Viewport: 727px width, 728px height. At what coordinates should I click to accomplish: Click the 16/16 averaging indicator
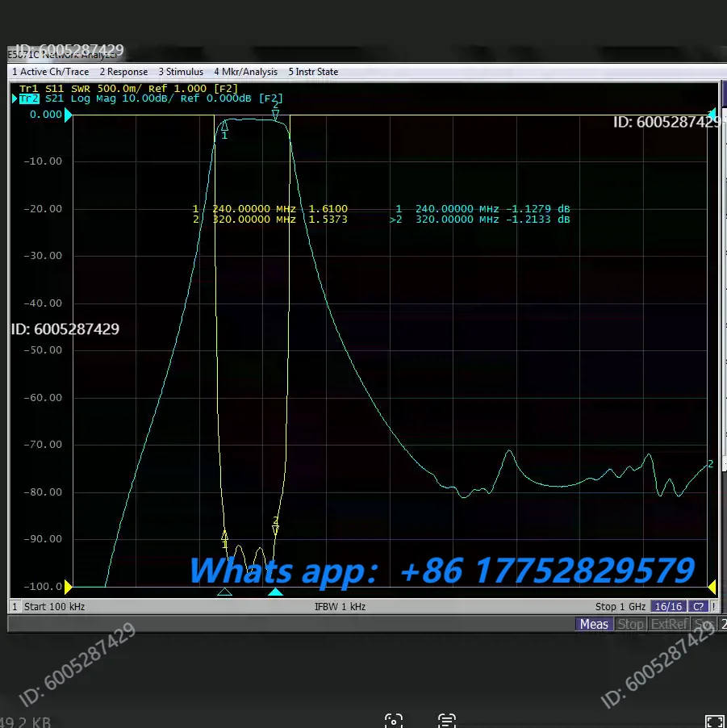click(669, 606)
